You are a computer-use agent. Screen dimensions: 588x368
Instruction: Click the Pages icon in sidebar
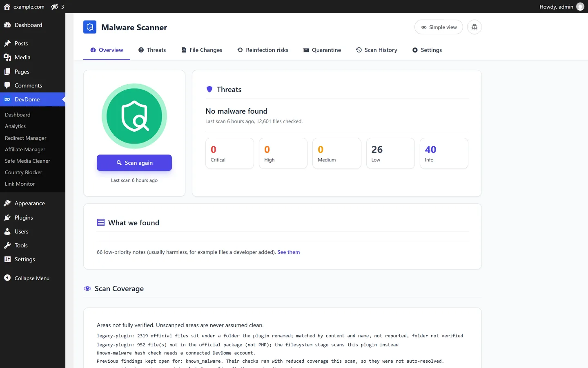click(7, 72)
